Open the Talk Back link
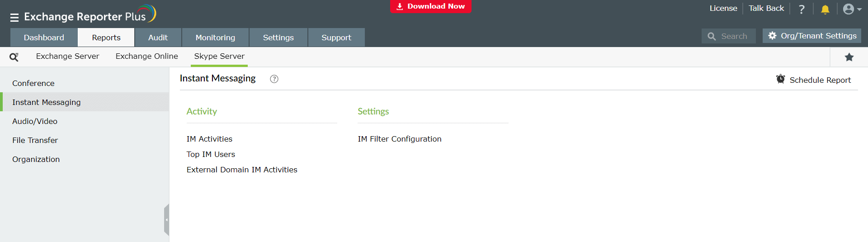The height and width of the screenshot is (242, 868). (x=766, y=8)
